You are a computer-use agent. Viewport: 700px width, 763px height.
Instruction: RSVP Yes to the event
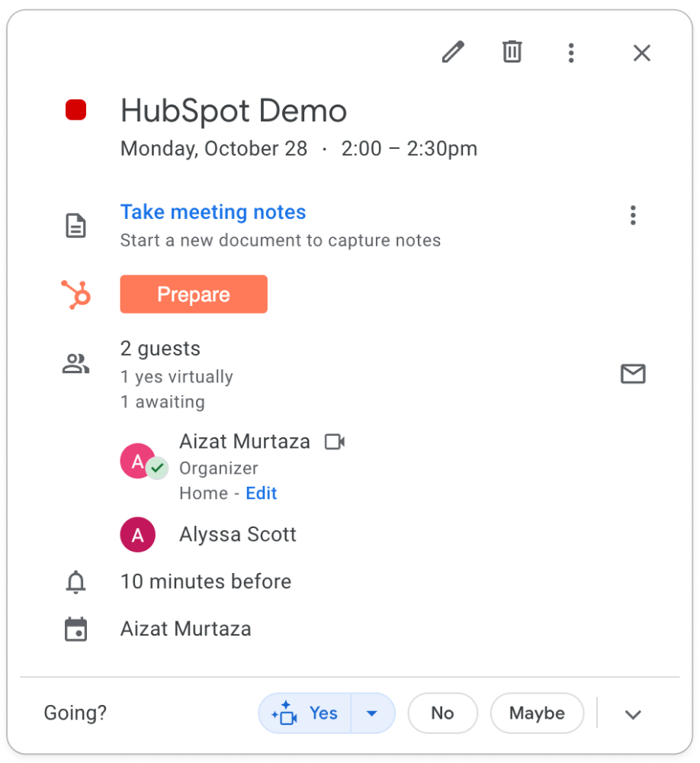pyautogui.click(x=304, y=713)
